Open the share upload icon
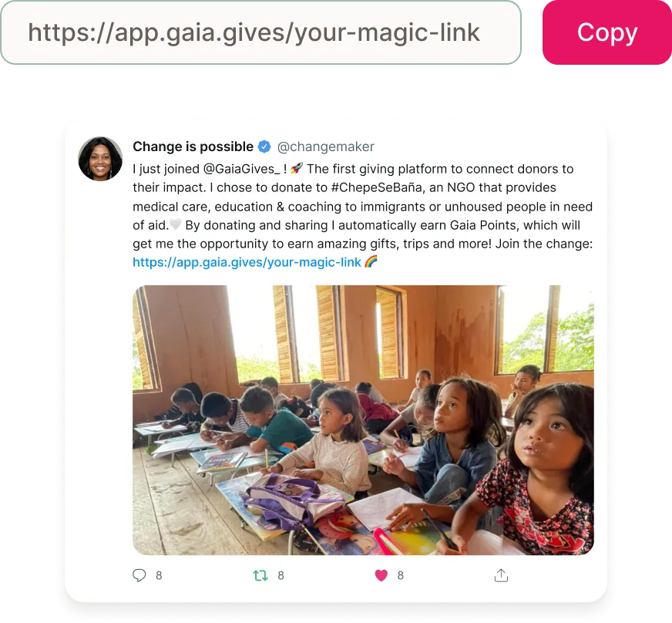This screenshot has width=672, height=623. (501, 575)
